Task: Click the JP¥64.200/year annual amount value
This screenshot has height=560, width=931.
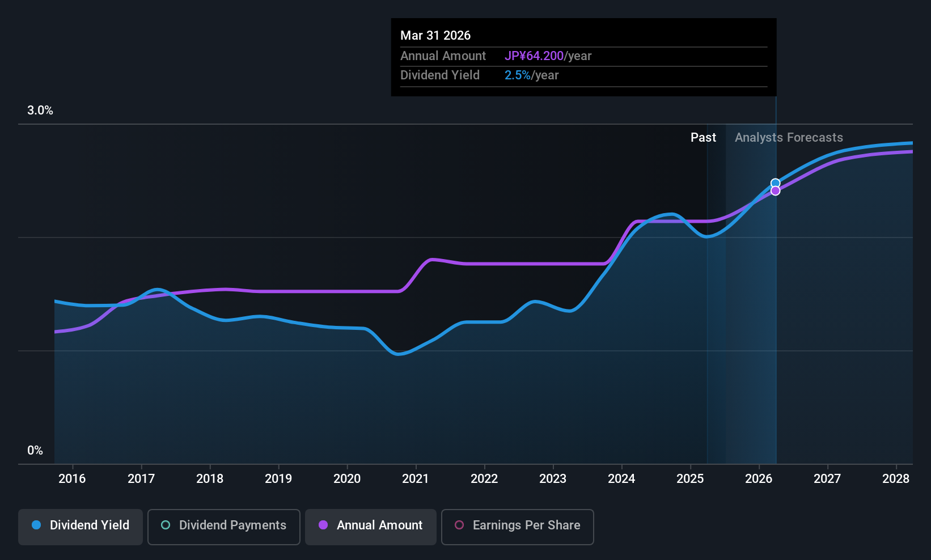Action: (548, 56)
